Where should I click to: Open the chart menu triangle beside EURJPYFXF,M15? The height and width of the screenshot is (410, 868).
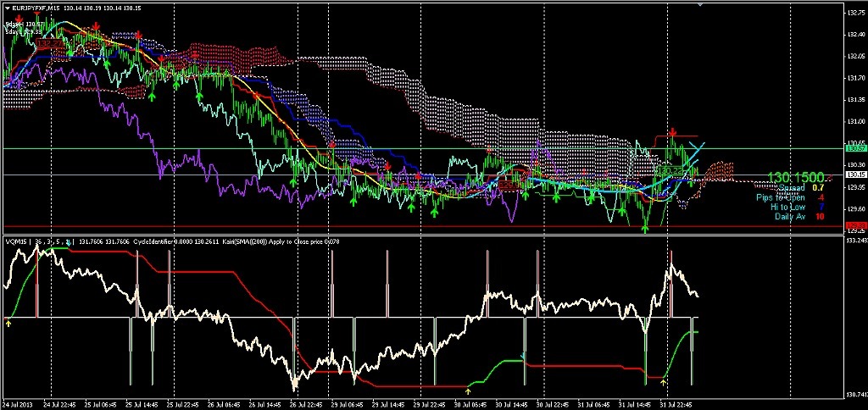[6, 8]
